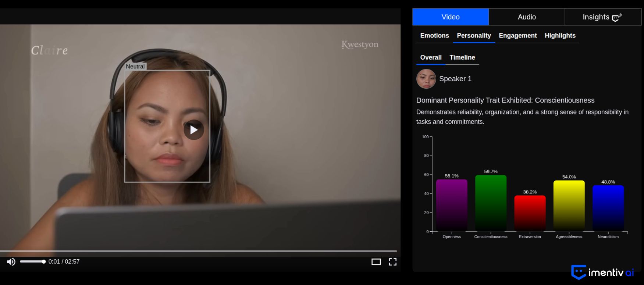The height and width of the screenshot is (285, 644).
Task: Mute the video speaker icon
Action: 11,262
